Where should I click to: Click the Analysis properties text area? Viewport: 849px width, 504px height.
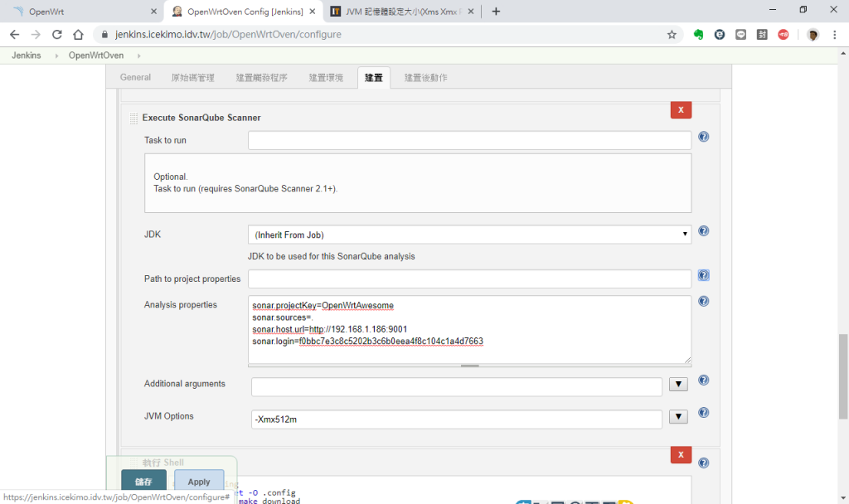point(469,329)
